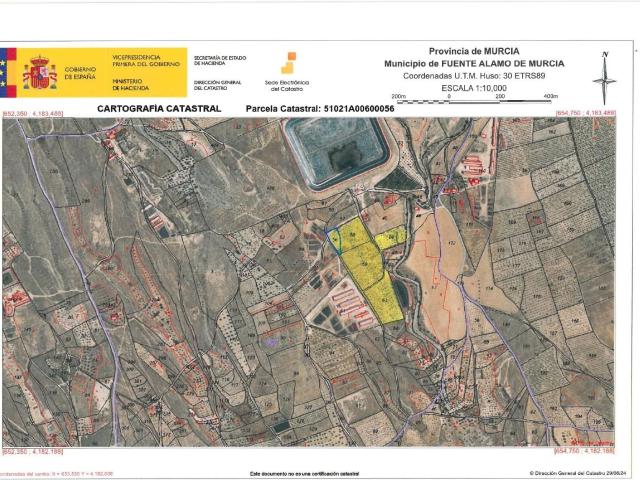Click the blue-outlined small parcel on map
The height and width of the screenshot is (480, 640).
(x=335, y=241)
